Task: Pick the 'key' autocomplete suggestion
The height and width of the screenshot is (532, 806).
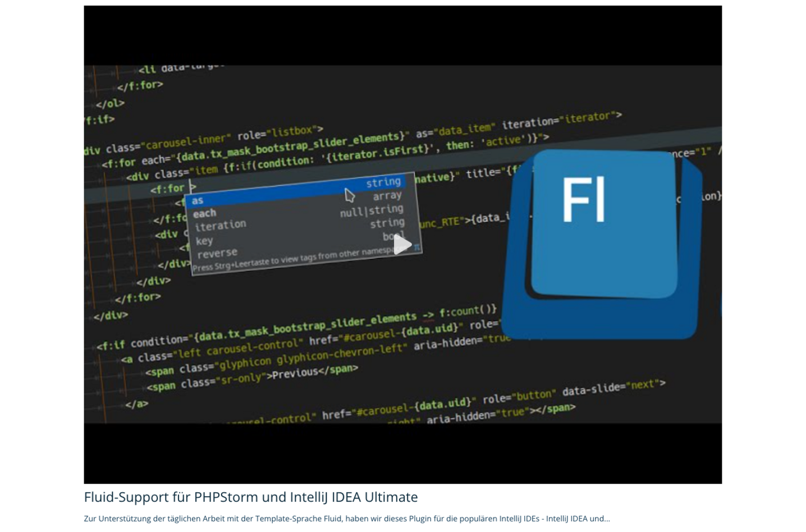Action: point(204,241)
